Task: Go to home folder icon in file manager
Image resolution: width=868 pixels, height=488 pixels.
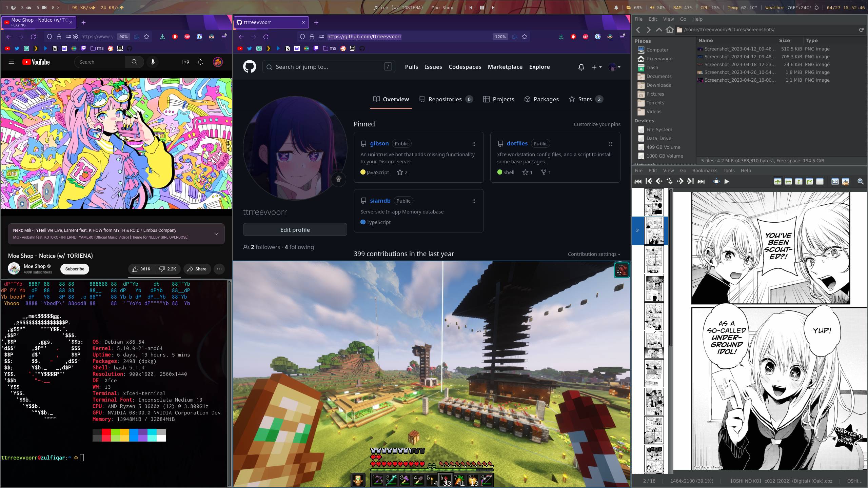Action: click(x=669, y=30)
